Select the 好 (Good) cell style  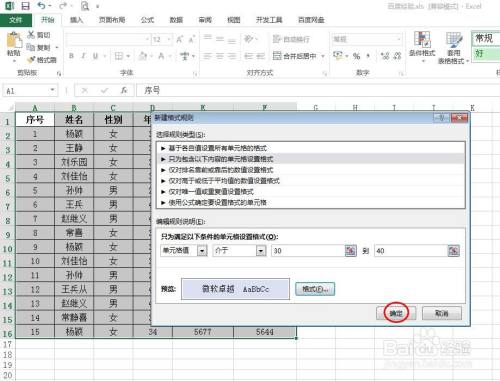coord(486,53)
